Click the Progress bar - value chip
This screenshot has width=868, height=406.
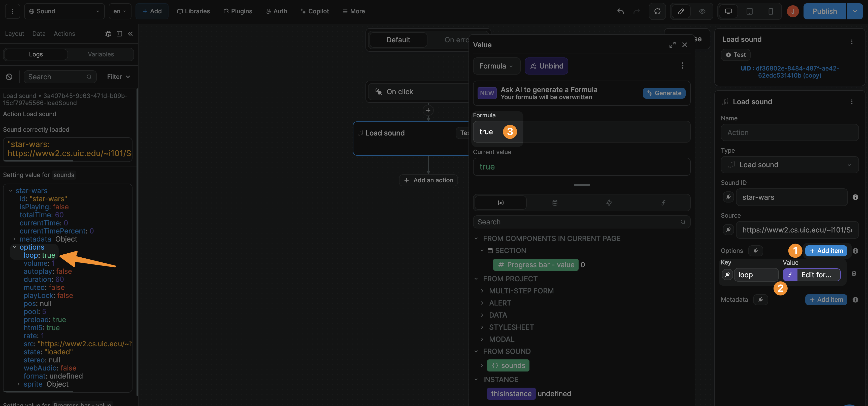point(536,264)
